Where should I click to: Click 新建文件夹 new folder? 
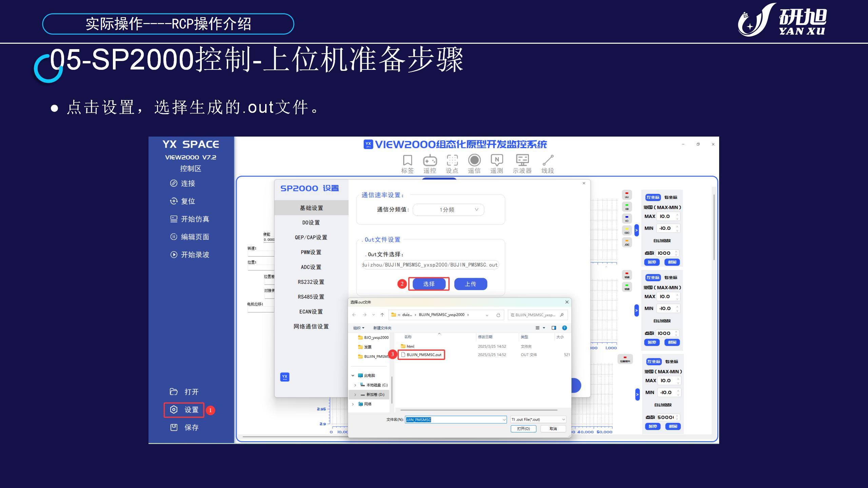tap(382, 328)
